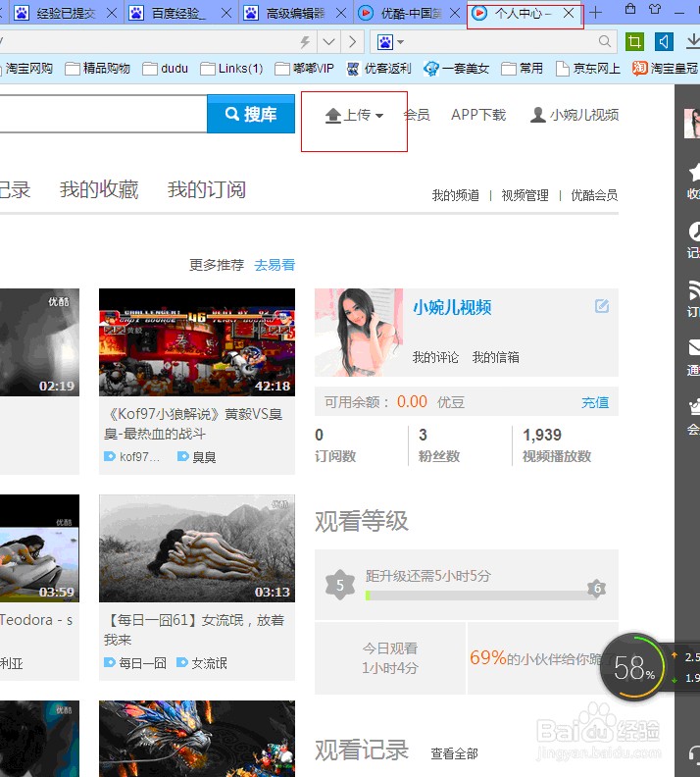Open the 常用 bookmark folder

click(523, 69)
